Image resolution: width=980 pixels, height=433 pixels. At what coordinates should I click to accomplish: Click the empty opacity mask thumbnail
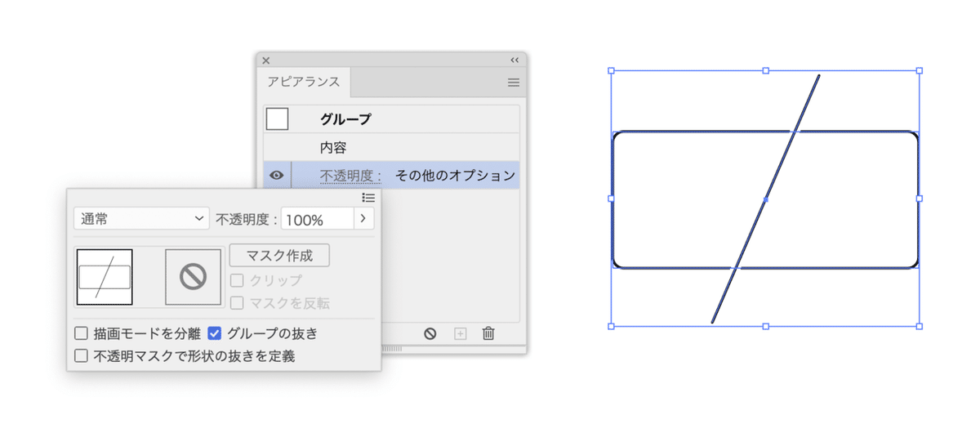(193, 277)
